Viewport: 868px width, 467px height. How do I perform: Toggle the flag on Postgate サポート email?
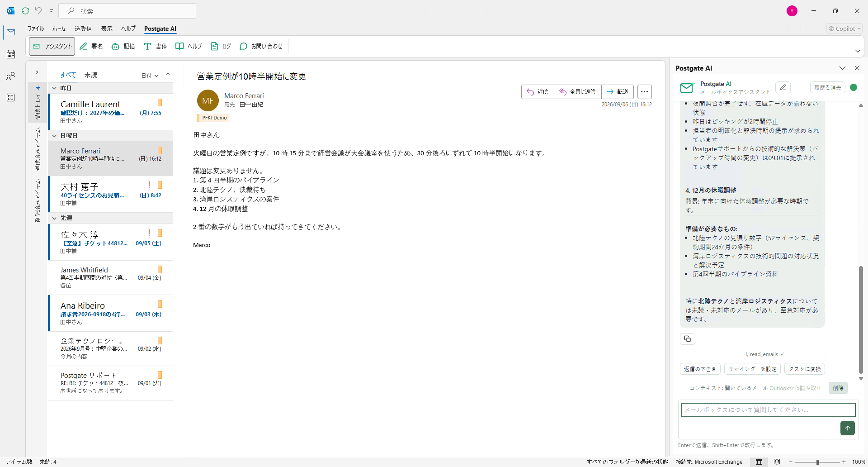coord(160,375)
